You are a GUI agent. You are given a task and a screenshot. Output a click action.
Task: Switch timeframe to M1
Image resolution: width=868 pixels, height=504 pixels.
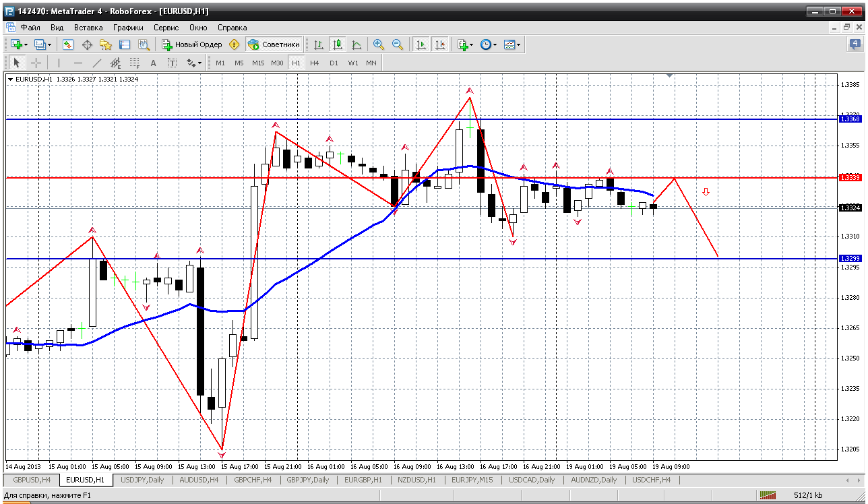point(220,63)
